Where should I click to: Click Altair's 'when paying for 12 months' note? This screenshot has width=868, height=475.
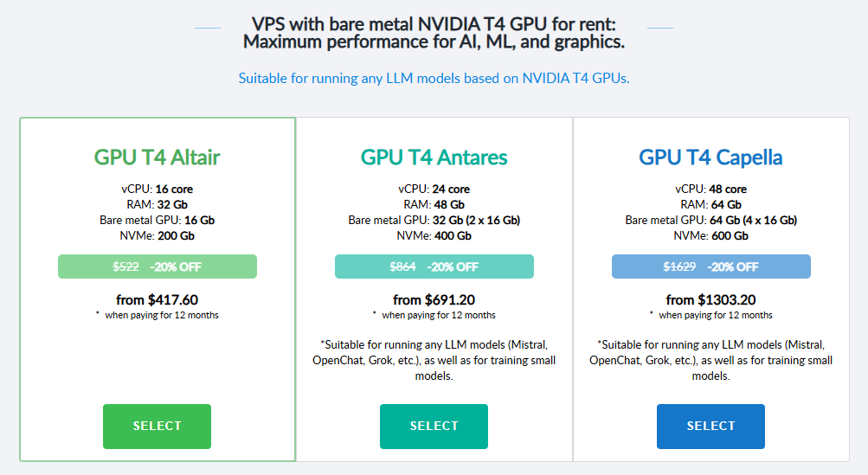coord(161,315)
